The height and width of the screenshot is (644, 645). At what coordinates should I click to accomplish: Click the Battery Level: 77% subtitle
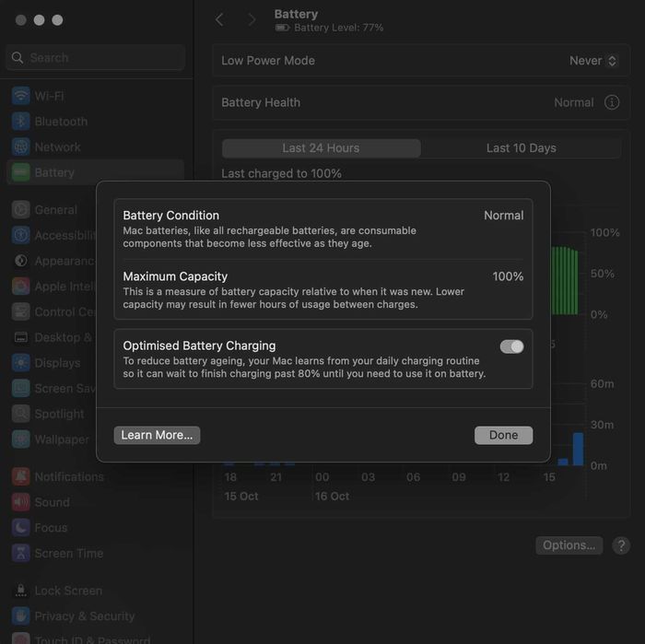point(338,28)
